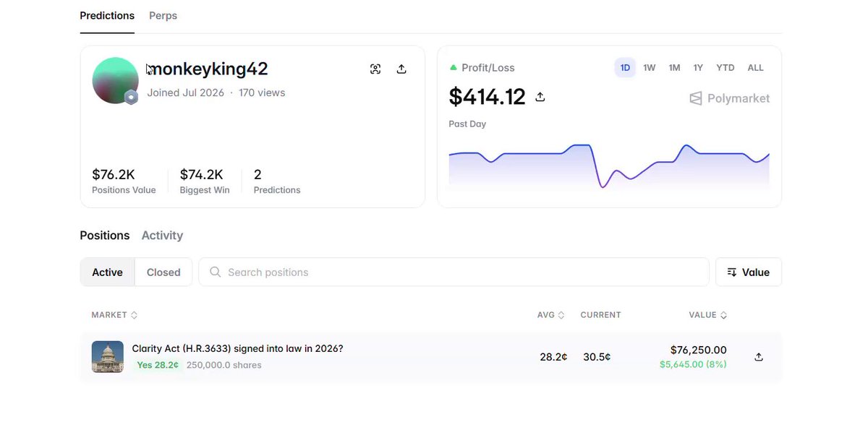868x422 pixels.
Task: Switch to the Perps tab
Action: click(x=163, y=16)
